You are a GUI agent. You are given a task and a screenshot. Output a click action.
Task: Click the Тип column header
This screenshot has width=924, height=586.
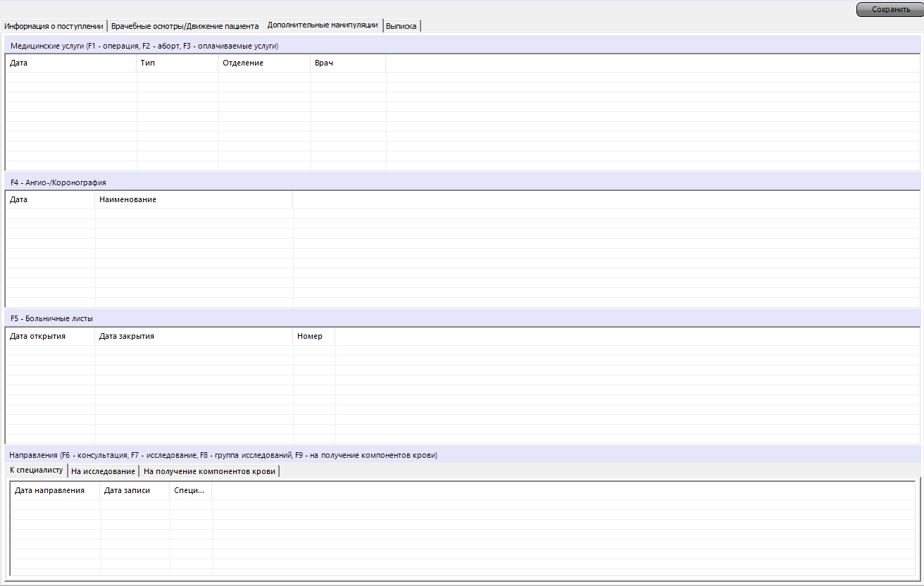click(177, 63)
